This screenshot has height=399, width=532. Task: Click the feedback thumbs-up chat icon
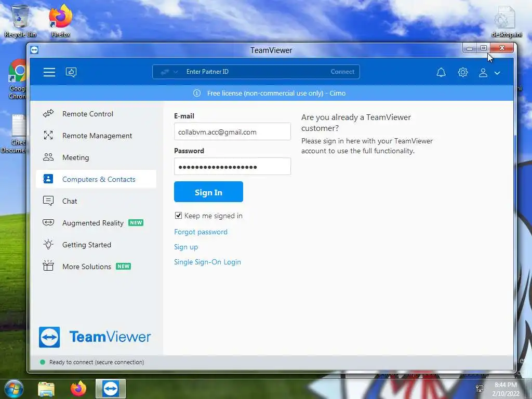[71, 72]
